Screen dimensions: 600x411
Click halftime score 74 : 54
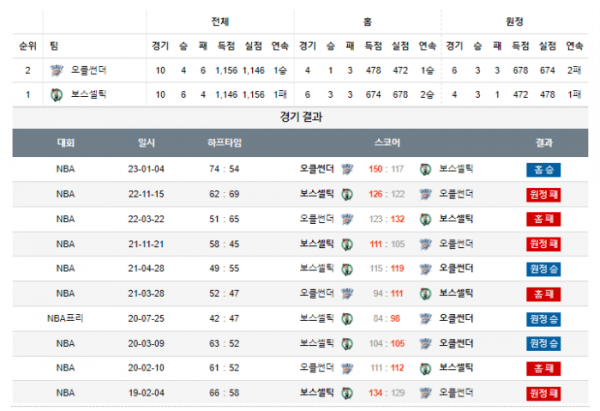pyautogui.click(x=224, y=169)
